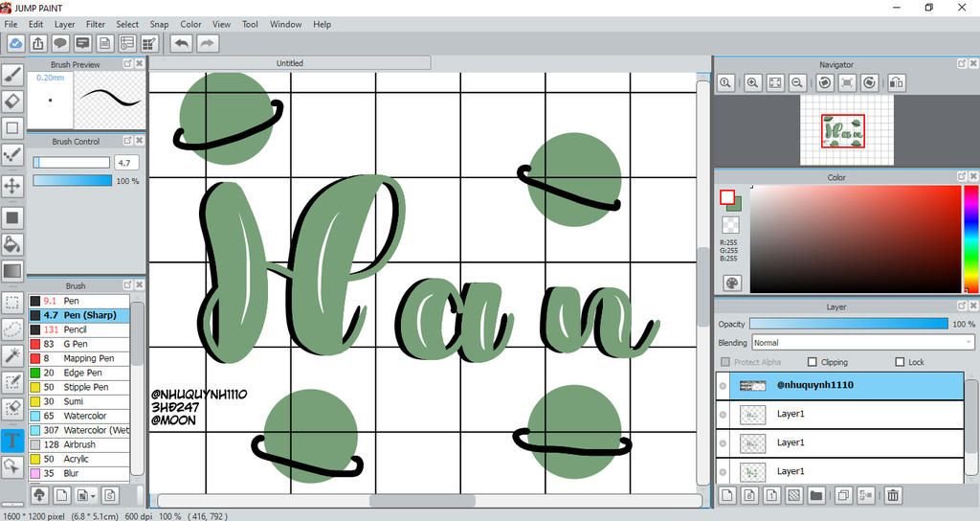Choose the Pencil brush

pyautogui.click(x=78, y=329)
